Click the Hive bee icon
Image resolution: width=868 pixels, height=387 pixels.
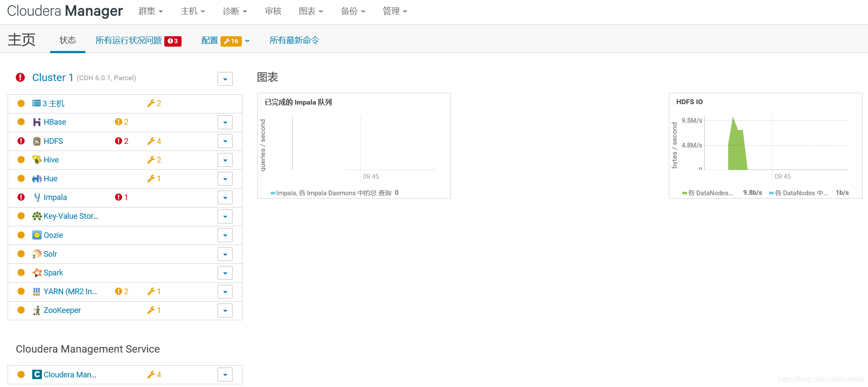pos(37,160)
